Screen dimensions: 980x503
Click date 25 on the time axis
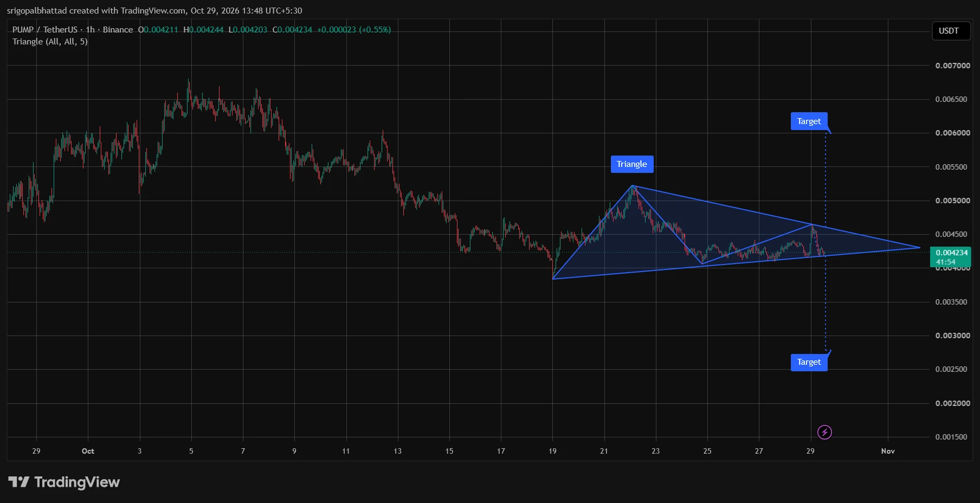(x=707, y=451)
